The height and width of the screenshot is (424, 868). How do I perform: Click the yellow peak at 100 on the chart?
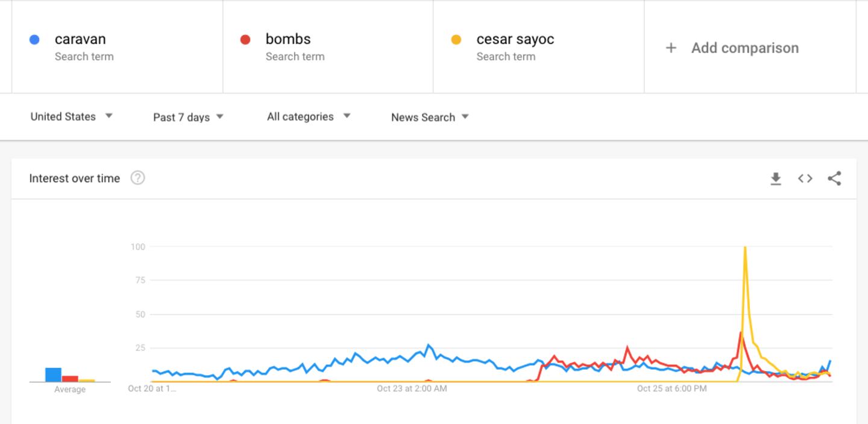coord(746,247)
